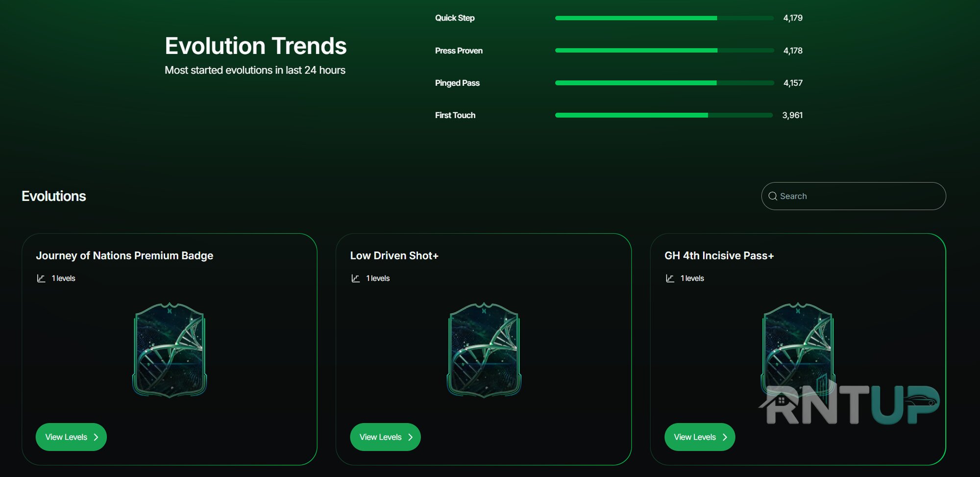Viewport: 980px width, 477px height.
Task: Open the Low Driven Shot+ card title
Action: (394, 255)
